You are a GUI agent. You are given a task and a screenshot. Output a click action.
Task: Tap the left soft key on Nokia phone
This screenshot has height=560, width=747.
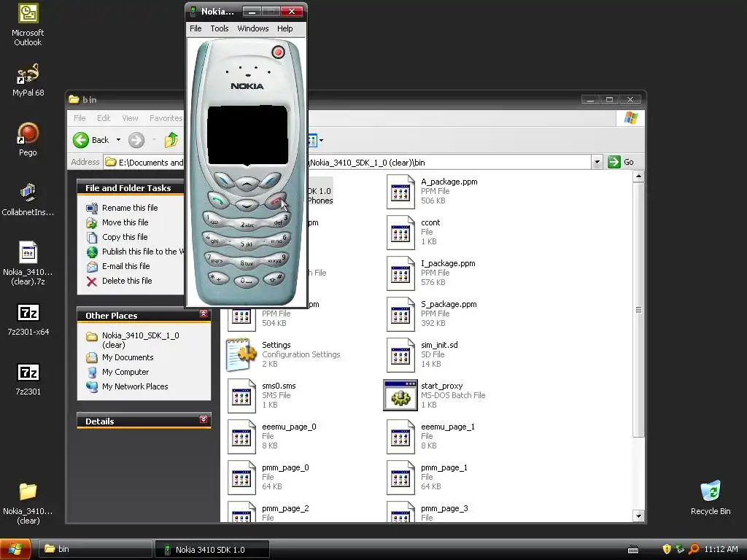tap(223, 181)
